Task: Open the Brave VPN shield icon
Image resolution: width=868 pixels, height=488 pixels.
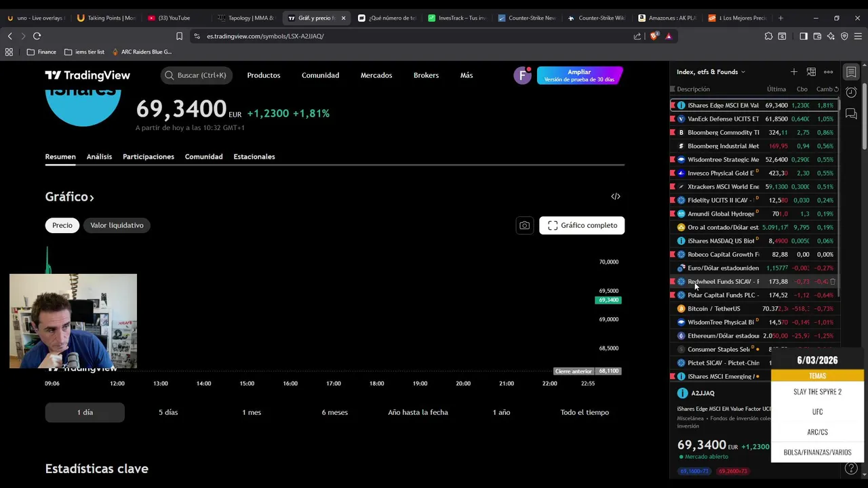Action: click(844, 36)
